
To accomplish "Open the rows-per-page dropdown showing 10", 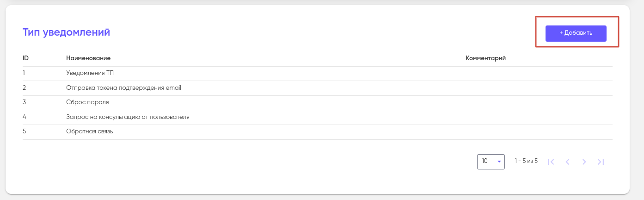I will [491, 162].
